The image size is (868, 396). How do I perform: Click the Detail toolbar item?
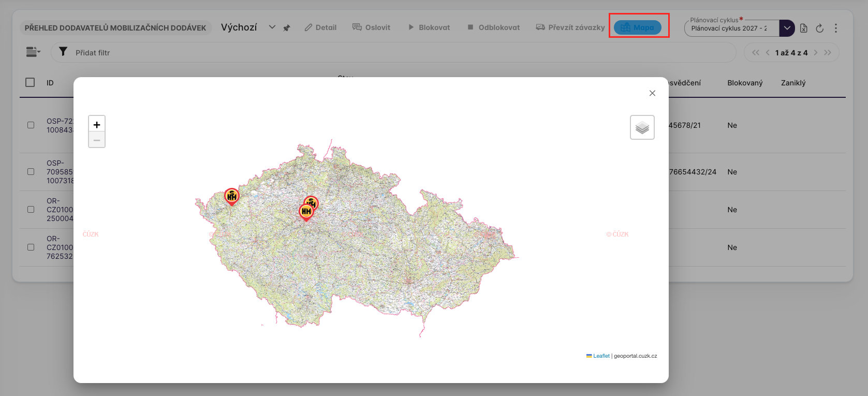320,27
